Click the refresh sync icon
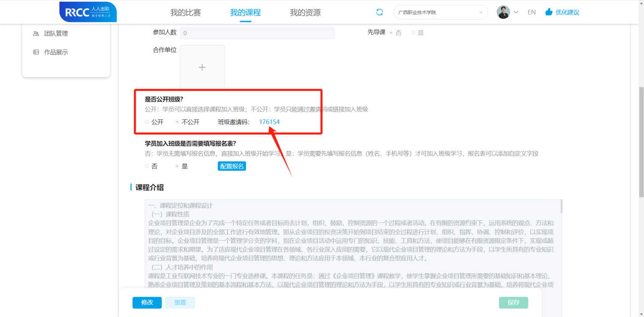644x317 pixels. (x=380, y=12)
